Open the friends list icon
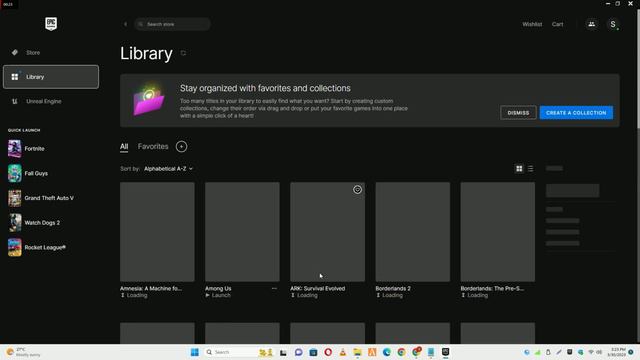640x360 pixels. pos(591,24)
